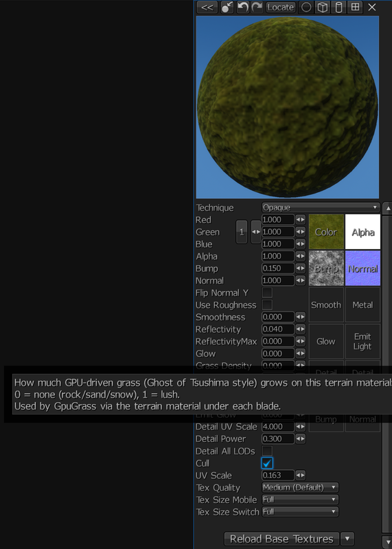Click the material sphere preview
This screenshot has width=392, height=549.
287,107
